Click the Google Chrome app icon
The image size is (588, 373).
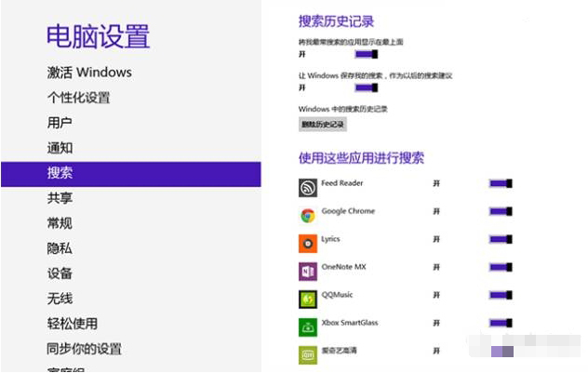coord(308,216)
